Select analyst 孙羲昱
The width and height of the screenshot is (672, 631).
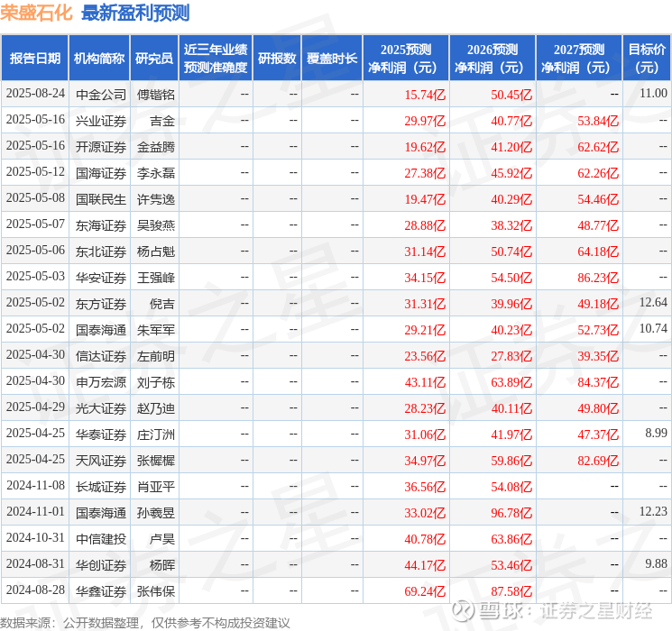pyautogui.click(x=155, y=513)
